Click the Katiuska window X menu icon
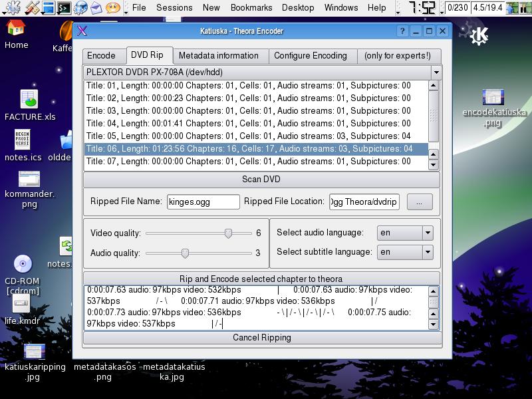 click(82, 31)
